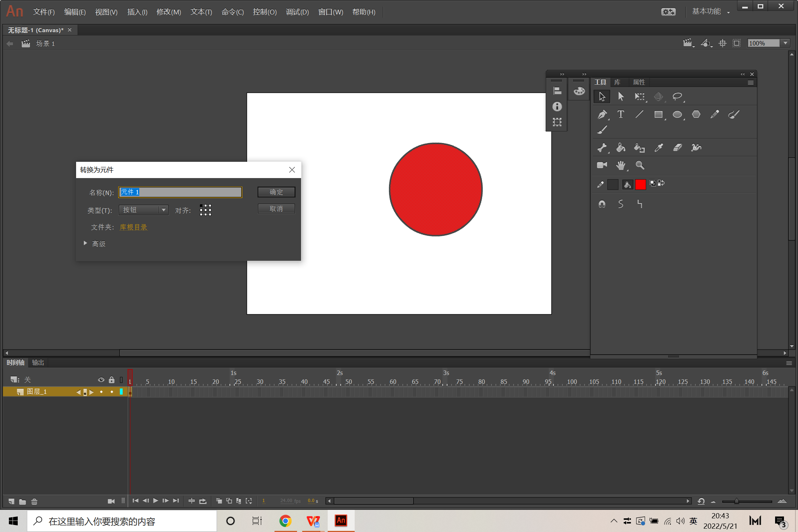Toggle lock icon for all layers

tap(112, 379)
